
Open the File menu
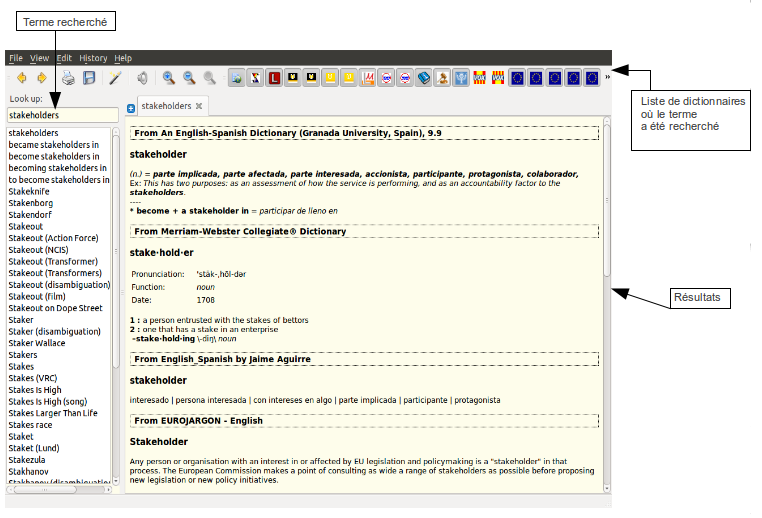click(16, 58)
